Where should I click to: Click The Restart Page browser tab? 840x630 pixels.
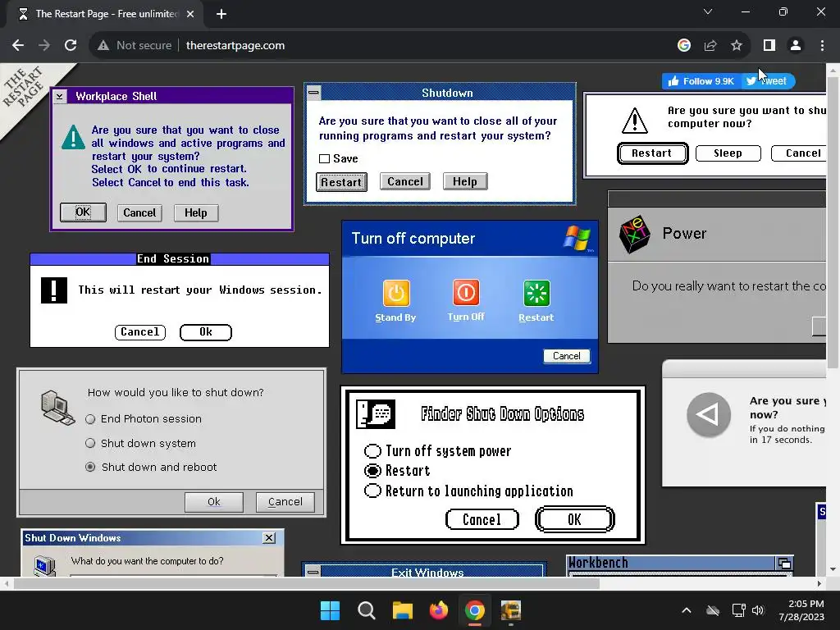pos(105,14)
